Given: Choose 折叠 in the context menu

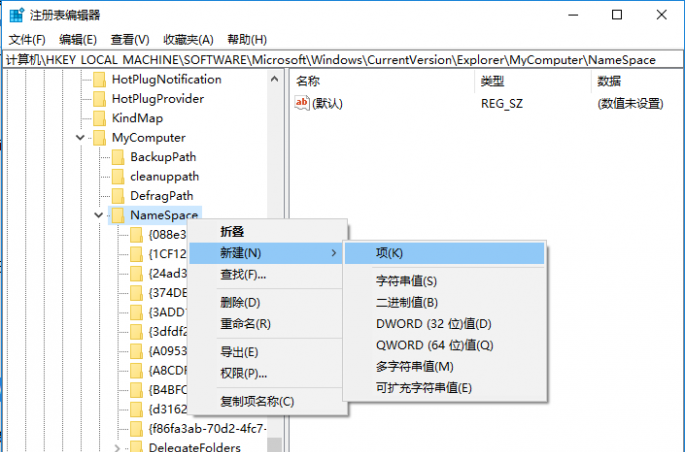Looking at the screenshot, I should pos(268,231).
